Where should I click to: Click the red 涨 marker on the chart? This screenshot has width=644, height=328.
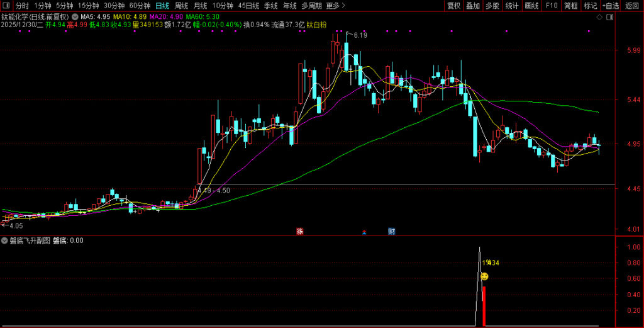click(299, 231)
